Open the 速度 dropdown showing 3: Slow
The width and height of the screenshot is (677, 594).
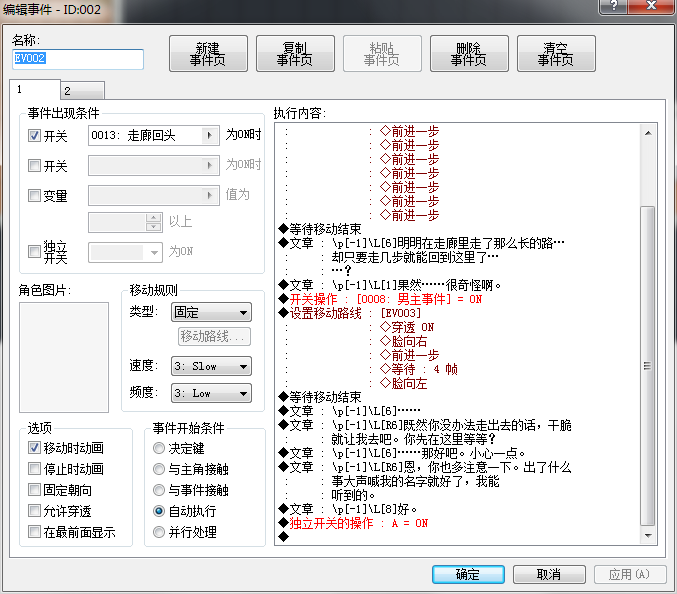211,366
